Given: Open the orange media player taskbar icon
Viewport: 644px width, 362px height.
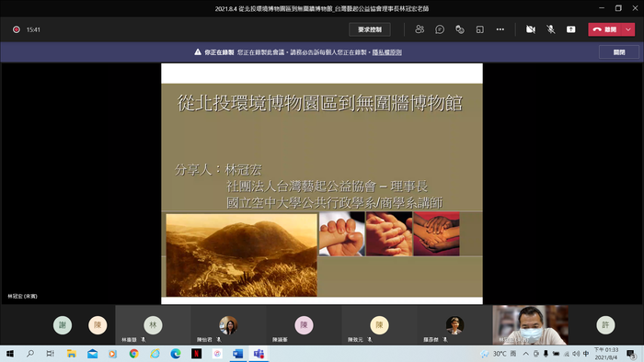Looking at the screenshot, I should [113, 354].
